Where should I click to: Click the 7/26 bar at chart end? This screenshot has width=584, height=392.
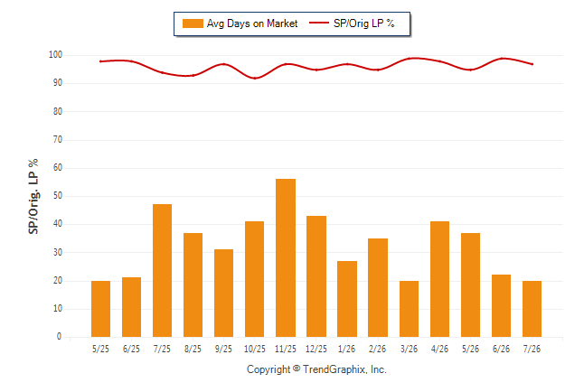[x=532, y=309]
